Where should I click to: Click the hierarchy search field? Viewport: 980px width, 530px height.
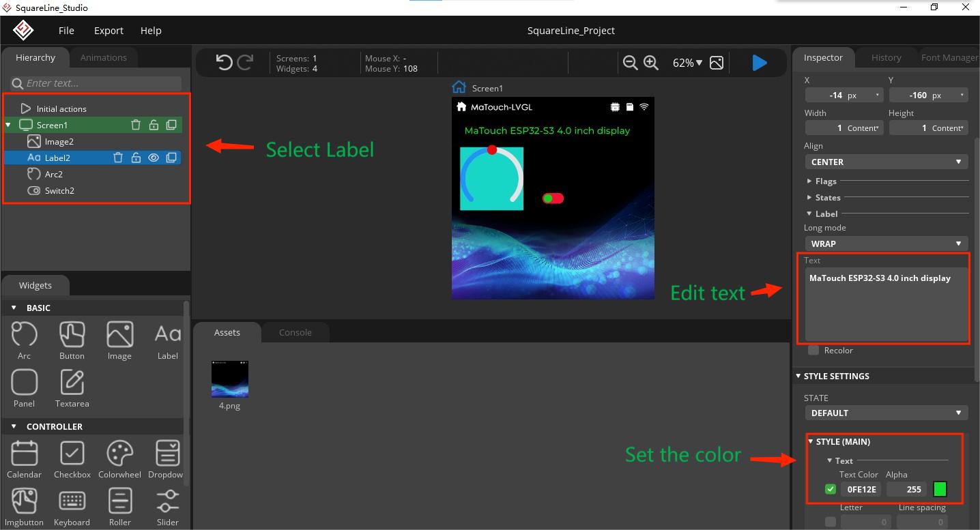[x=97, y=83]
